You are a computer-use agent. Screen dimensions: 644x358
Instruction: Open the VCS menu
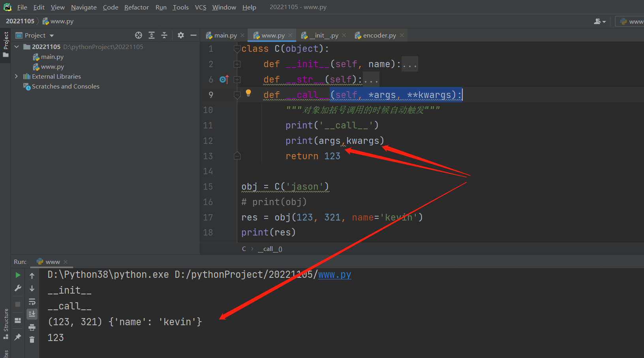201,7
